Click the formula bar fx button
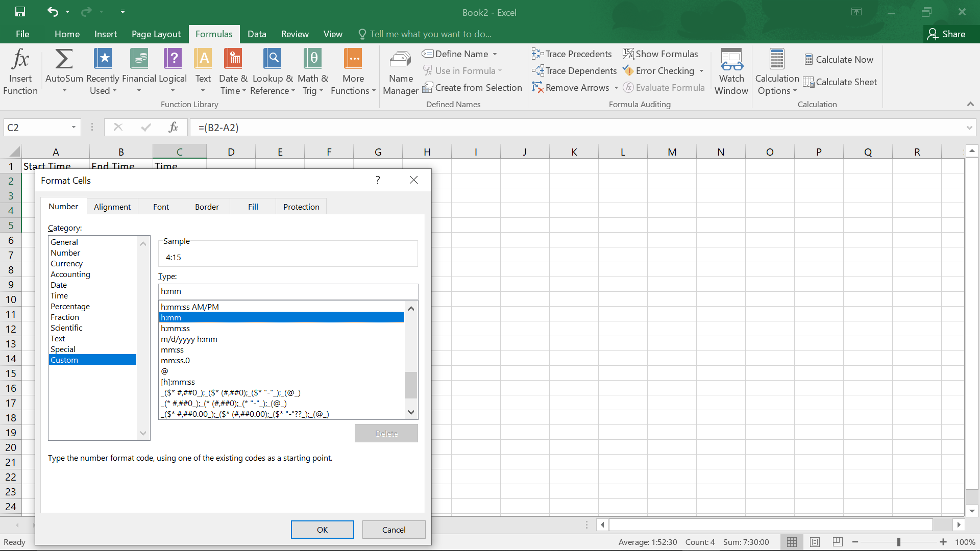This screenshot has height=551, width=980. [174, 127]
